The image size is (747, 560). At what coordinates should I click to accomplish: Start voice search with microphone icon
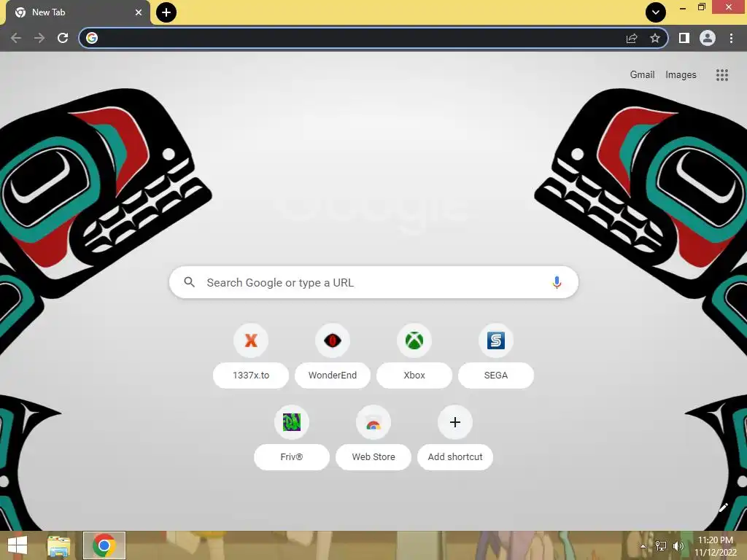(x=557, y=282)
